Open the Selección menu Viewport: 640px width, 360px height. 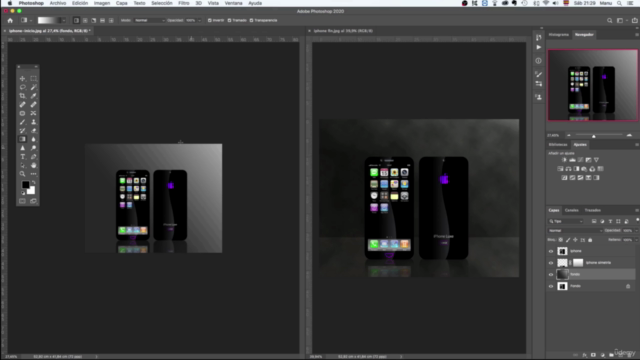162,3
